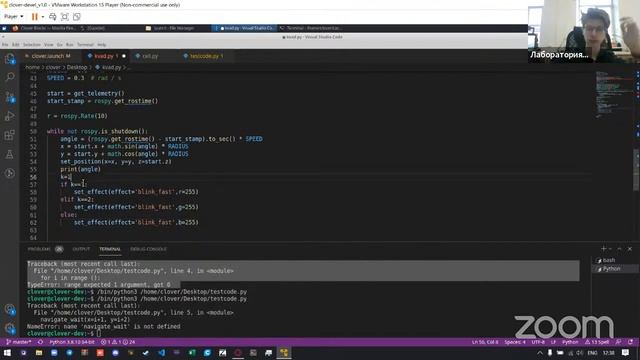Screen dimensions: 640x360
Task: Open the Explorer view in activity bar
Action: tap(10, 59)
